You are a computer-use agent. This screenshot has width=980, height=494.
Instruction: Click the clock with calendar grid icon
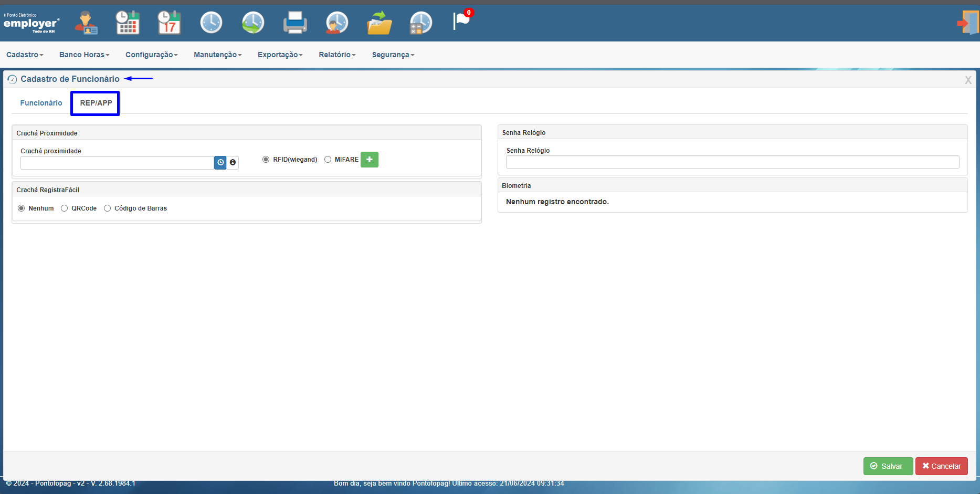128,23
